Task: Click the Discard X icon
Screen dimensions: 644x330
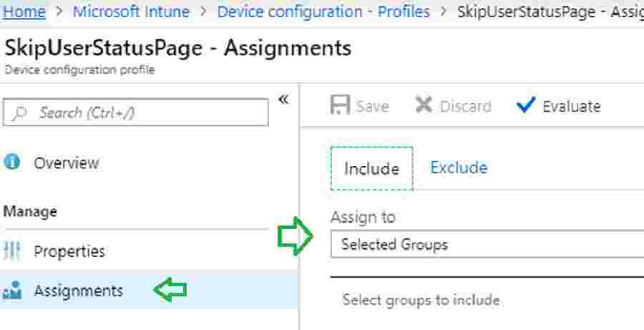Action: (x=424, y=106)
